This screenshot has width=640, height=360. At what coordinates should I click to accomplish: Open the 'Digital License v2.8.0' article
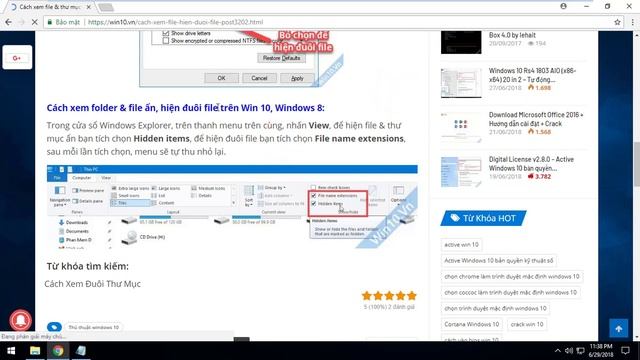tap(531, 164)
